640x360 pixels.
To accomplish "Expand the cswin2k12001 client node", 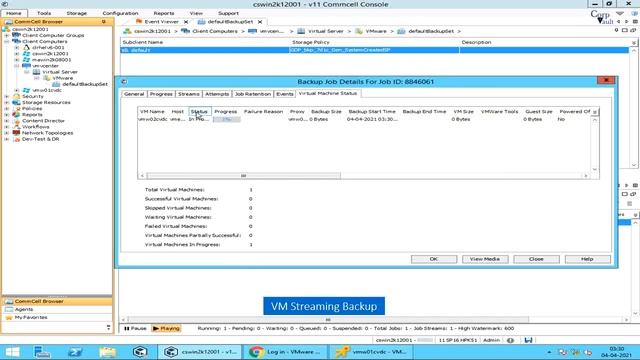I will click(x=17, y=53).
